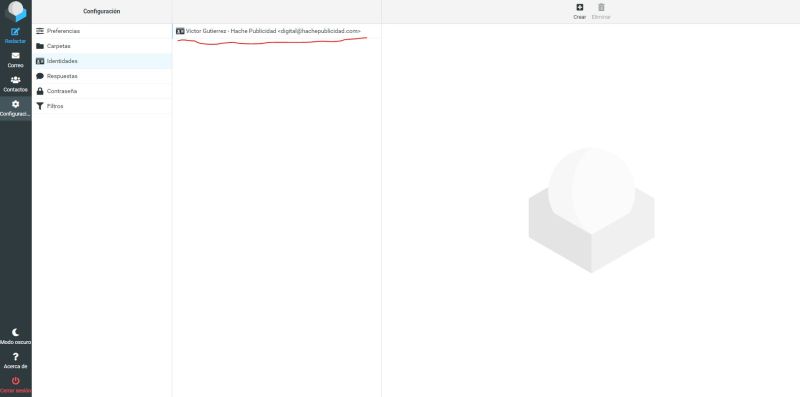The height and width of the screenshot is (397, 800).
Task: Click the Eliminar trash button
Action: coord(601,11)
